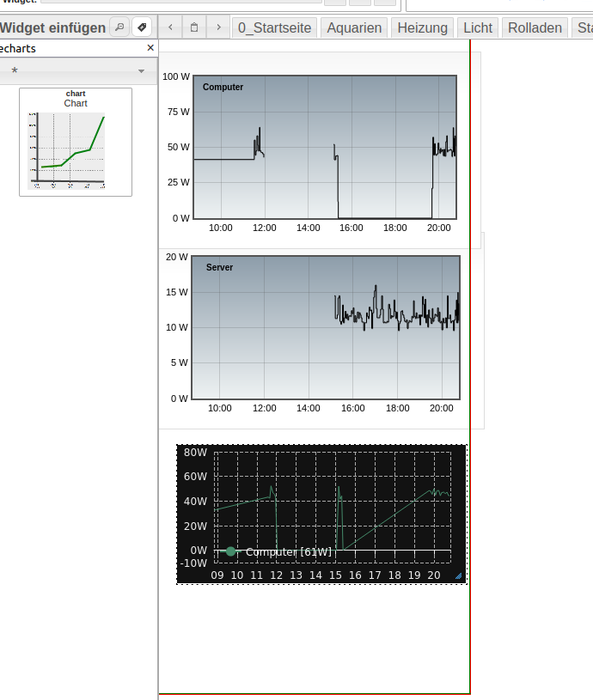Image resolution: width=593 pixels, height=700 pixels.
Task: Go to next view arrow
Action: pos(218,27)
